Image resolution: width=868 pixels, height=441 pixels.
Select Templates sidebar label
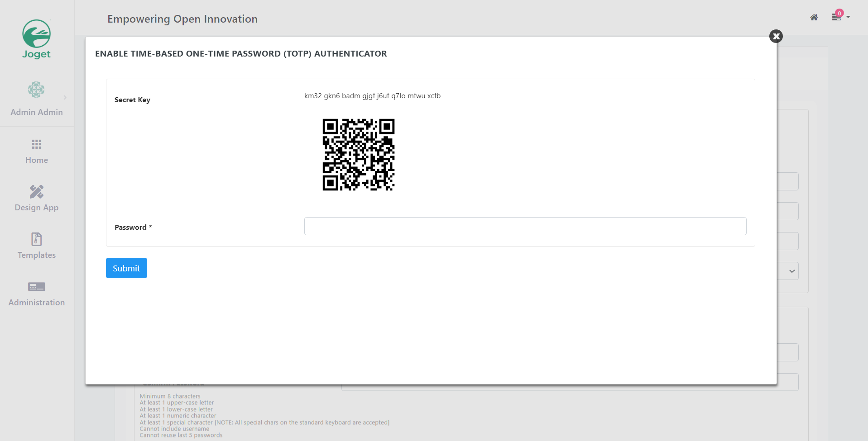[x=37, y=255]
